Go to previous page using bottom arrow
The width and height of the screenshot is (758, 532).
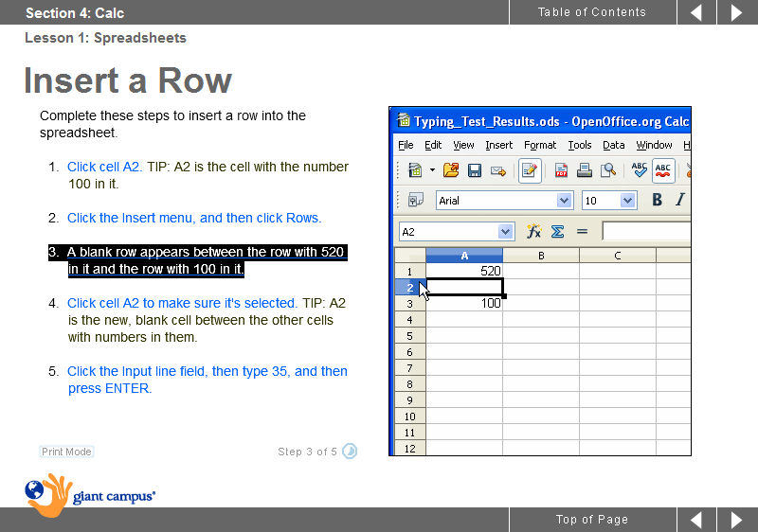click(696, 520)
